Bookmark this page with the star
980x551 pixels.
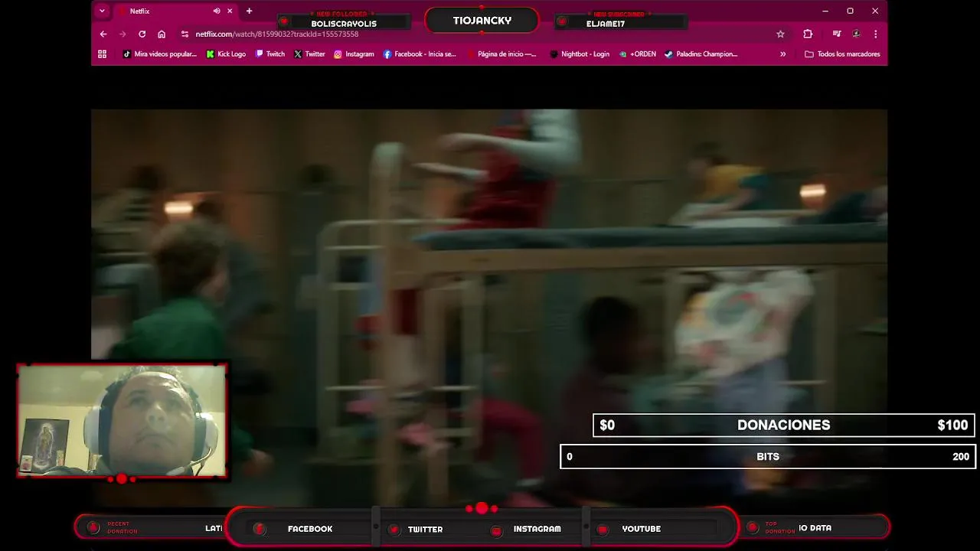coord(780,34)
